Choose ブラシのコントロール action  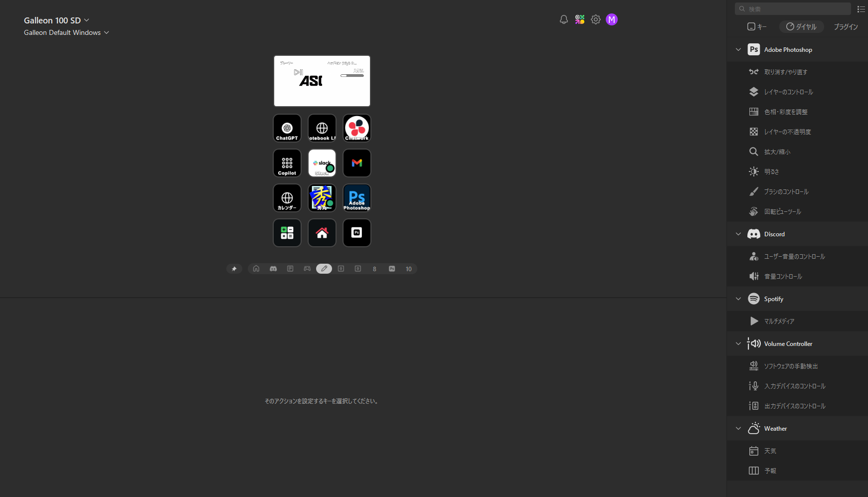click(797, 191)
